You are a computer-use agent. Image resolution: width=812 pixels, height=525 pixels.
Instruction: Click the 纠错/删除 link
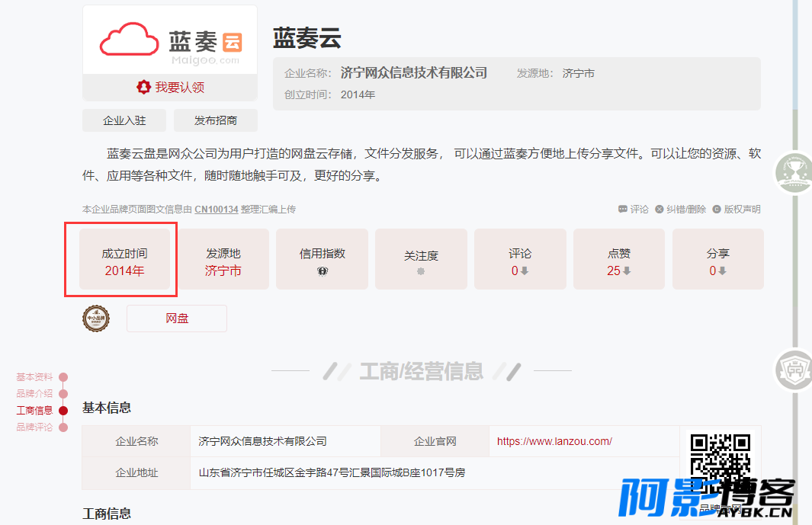(680, 210)
